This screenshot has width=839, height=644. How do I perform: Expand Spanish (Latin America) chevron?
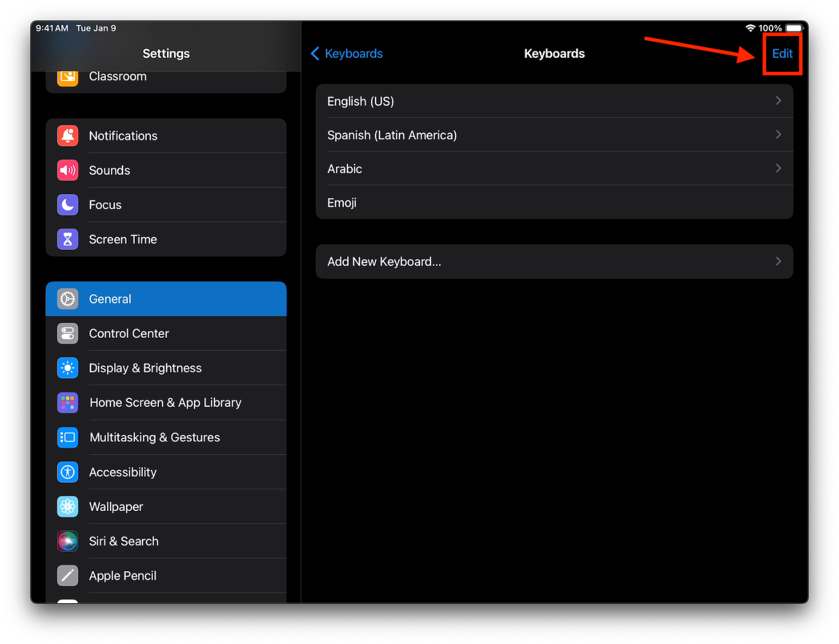point(778,135)
